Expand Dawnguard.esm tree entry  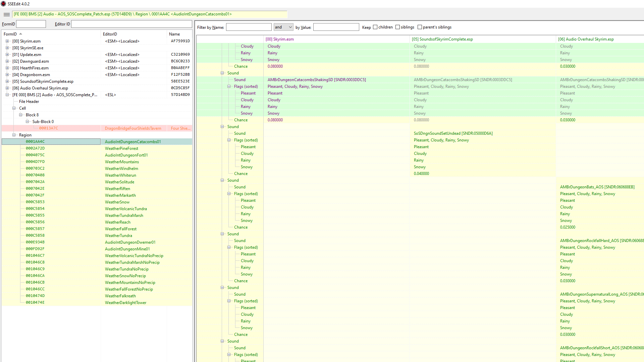pos(7,61)
